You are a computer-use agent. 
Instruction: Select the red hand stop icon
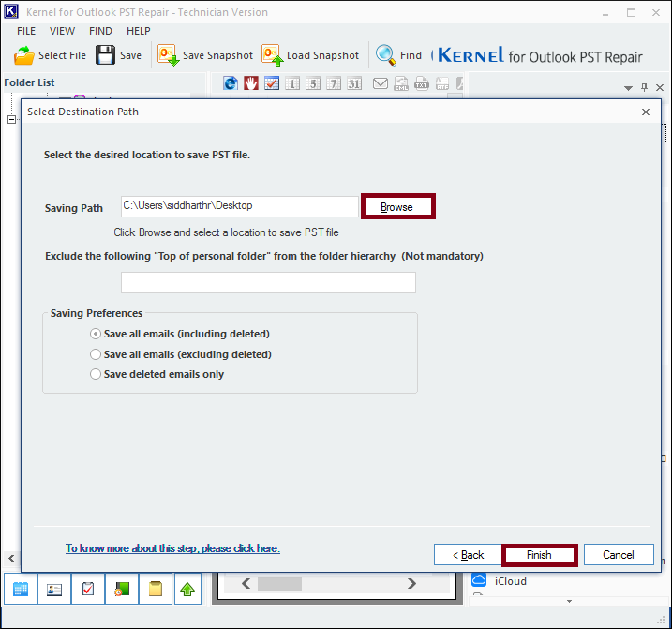click(x=251, y=83)
